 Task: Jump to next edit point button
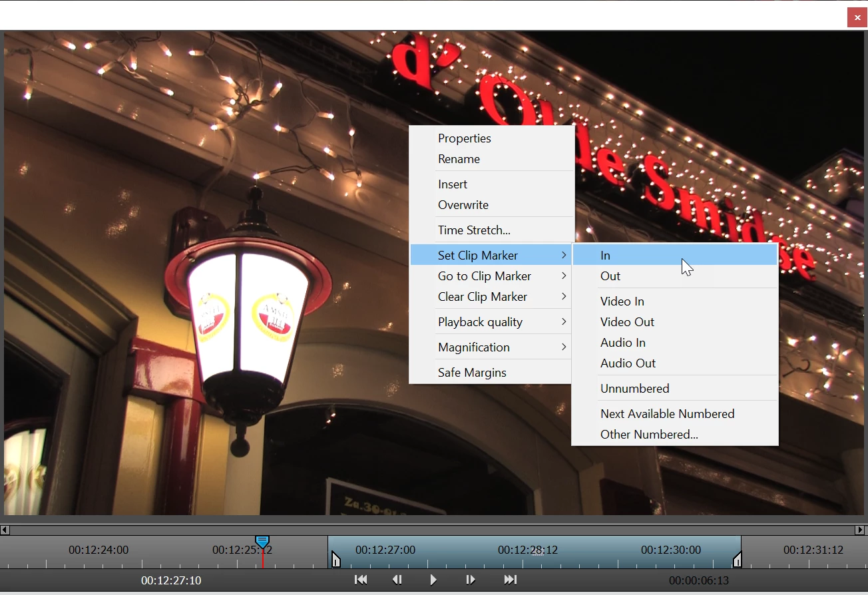(x=510, y=580)
